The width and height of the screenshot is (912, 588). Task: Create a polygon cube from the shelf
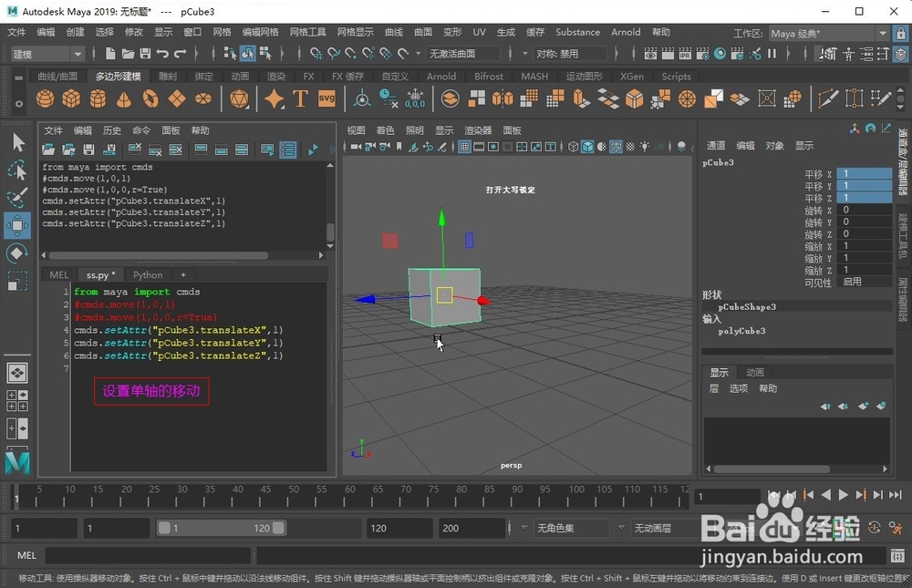point(71,98)
